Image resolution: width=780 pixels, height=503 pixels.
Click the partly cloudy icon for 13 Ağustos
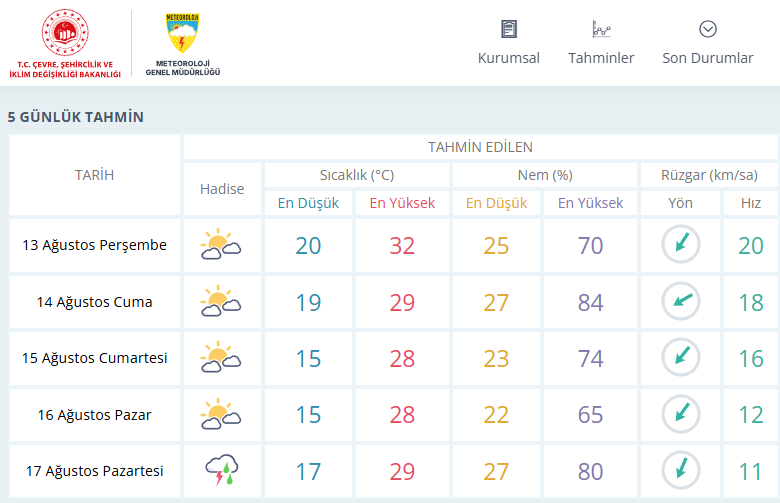pyautogui.click(x=221, y=245)
